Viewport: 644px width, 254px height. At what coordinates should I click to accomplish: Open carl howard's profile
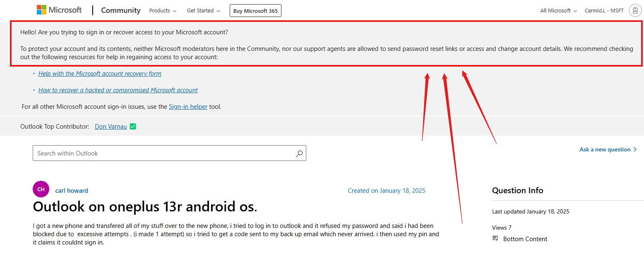72,191
